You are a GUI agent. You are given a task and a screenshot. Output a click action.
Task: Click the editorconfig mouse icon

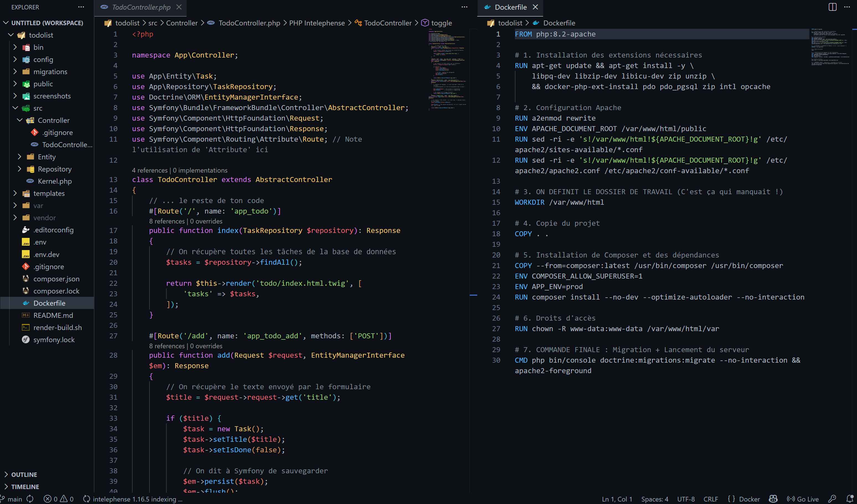click(x=26, y=230)
